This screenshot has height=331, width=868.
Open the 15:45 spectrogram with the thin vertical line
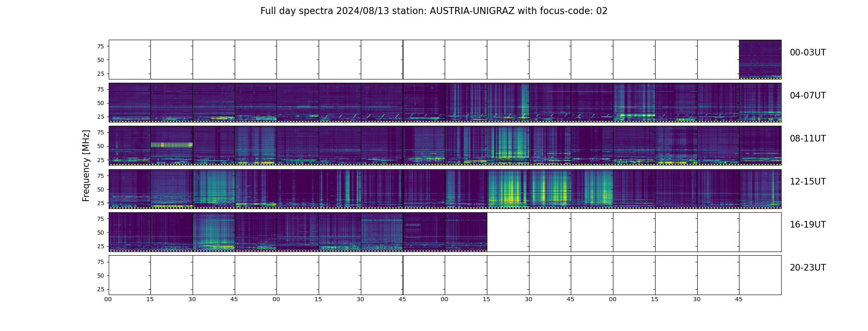[x=760, y=189]
